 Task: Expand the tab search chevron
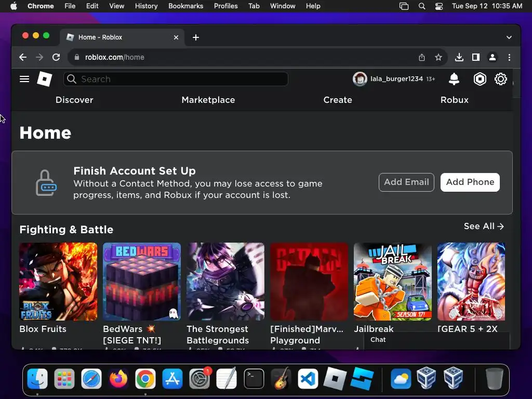click(509, 37)
